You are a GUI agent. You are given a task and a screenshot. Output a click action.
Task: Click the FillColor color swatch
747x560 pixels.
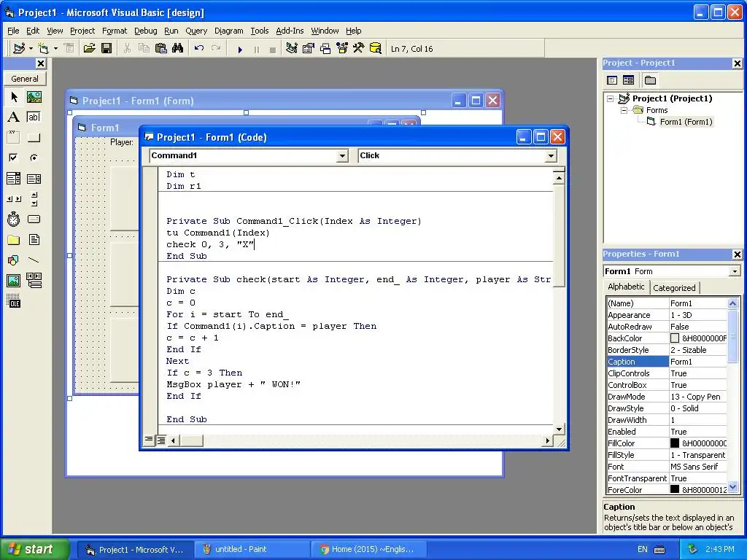coord(675,443)
